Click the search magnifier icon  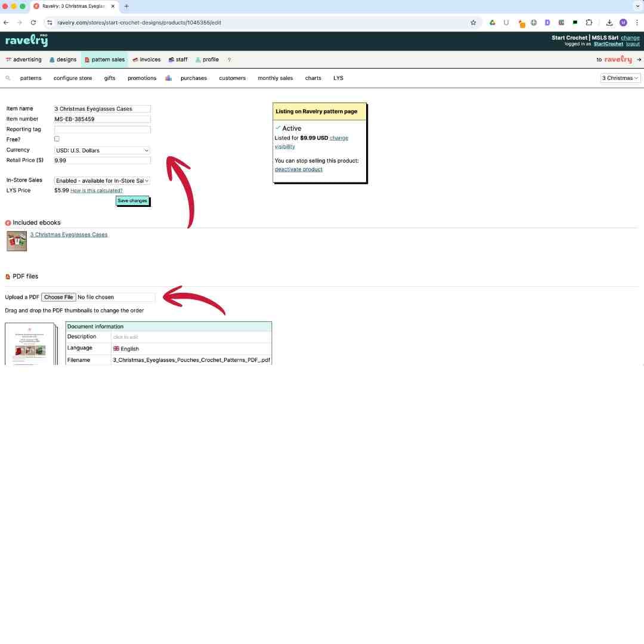click(8, 78)
